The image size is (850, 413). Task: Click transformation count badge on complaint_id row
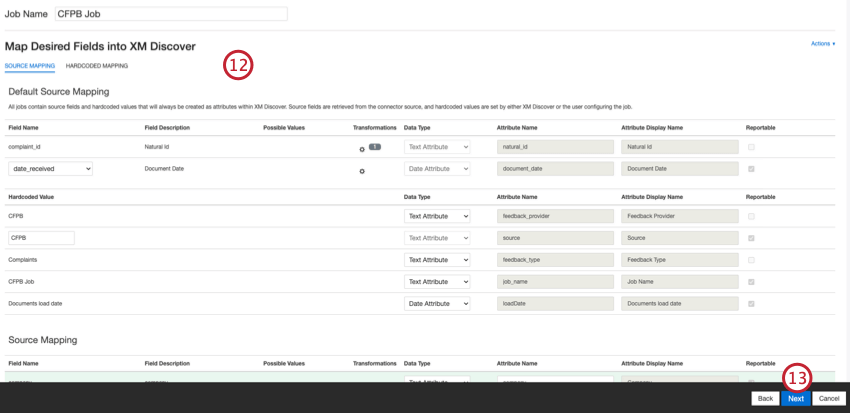pos(375,146)
